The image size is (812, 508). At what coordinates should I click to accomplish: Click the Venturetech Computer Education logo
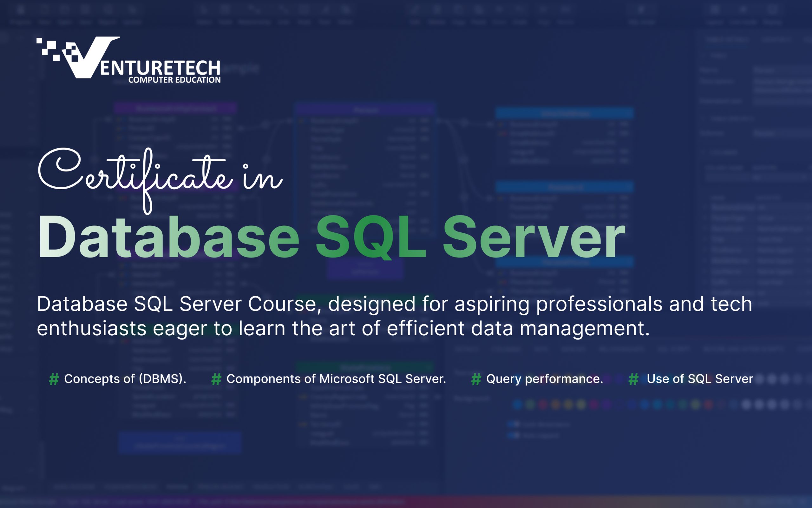pos(128,60)
